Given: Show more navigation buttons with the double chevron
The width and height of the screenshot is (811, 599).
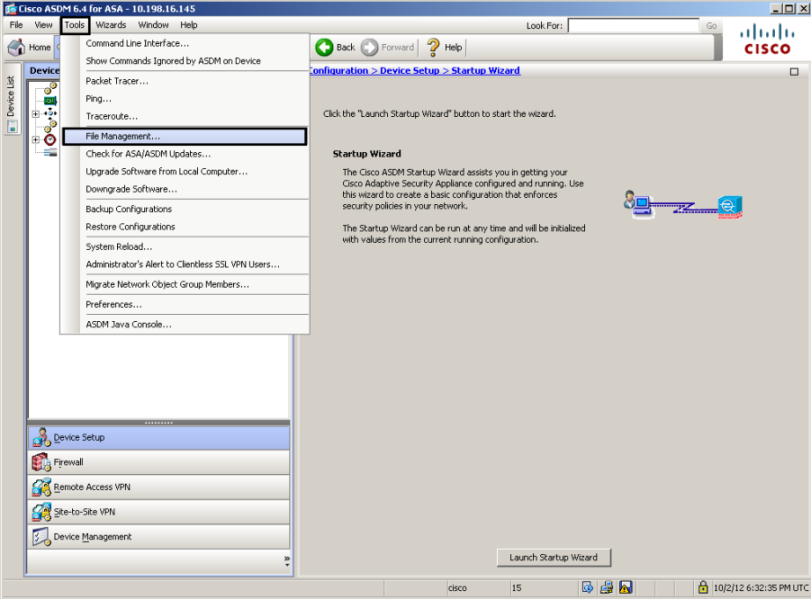Looking at the screenshot, I should click(287, 561).
